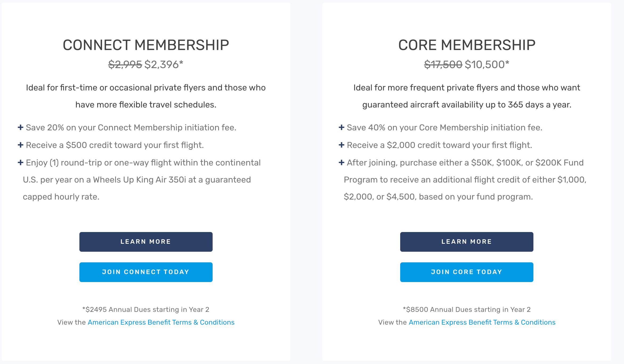This screenshot has height=364, width=624.
Task: Click the strikethrough $2,995 price
Action: [x=124, y=64]
